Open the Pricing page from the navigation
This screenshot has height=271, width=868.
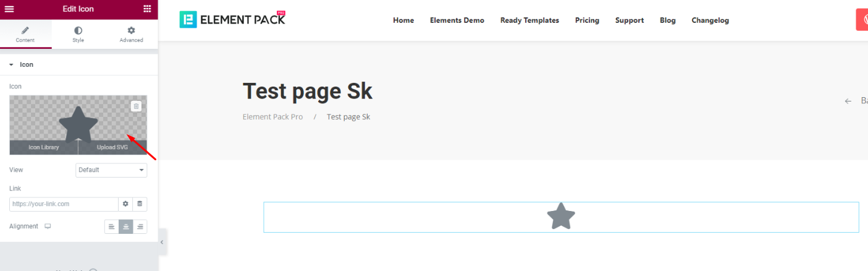point(587,20)
